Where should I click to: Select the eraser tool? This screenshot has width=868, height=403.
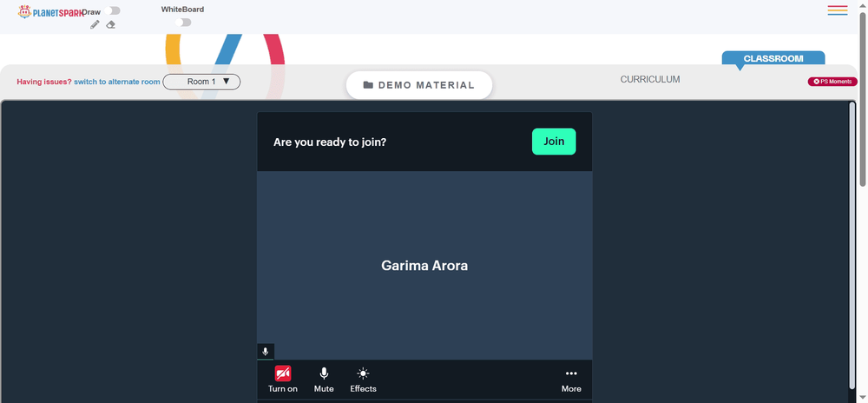(x=111, y=24)
